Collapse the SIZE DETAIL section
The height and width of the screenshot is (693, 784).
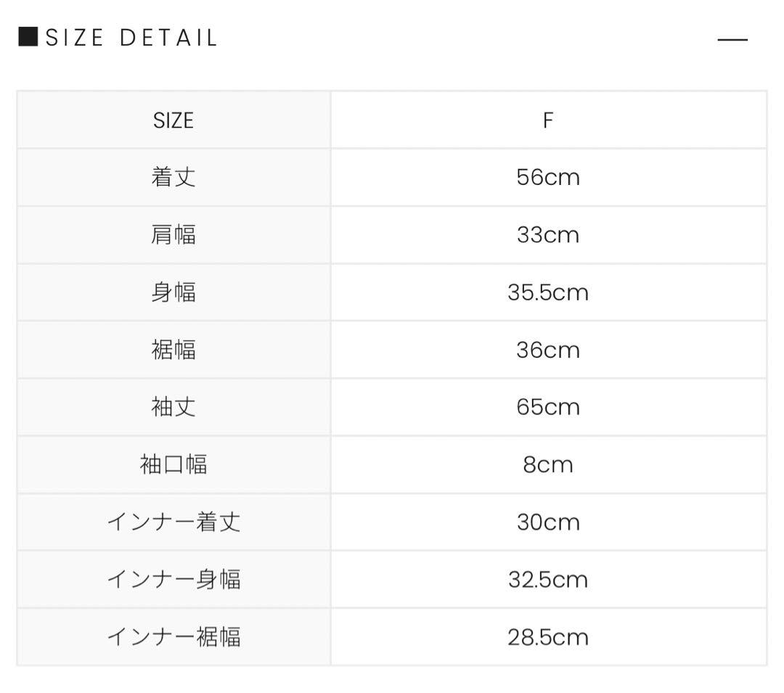click(x=732, y=40)
